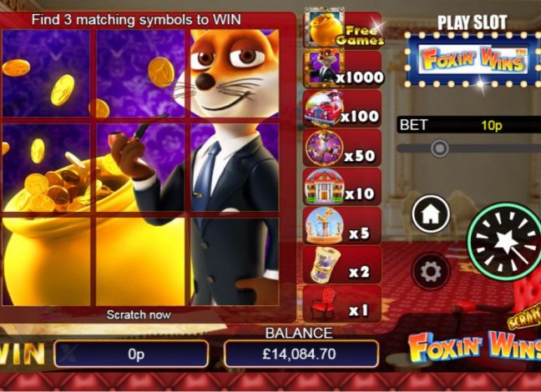Click the win amount 0p field

[x=131, y=354]
